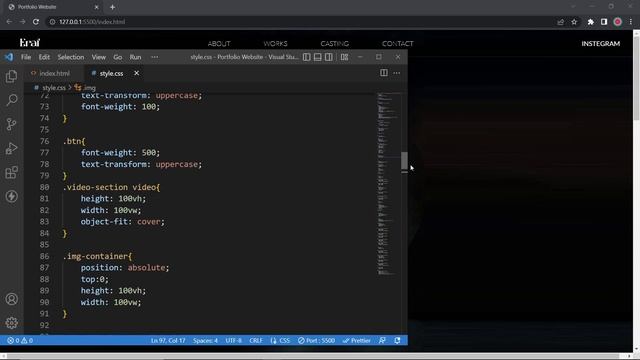
Task: Open the Chrome profile avatar
Action: pyautogui.click(x=618, y=22)
